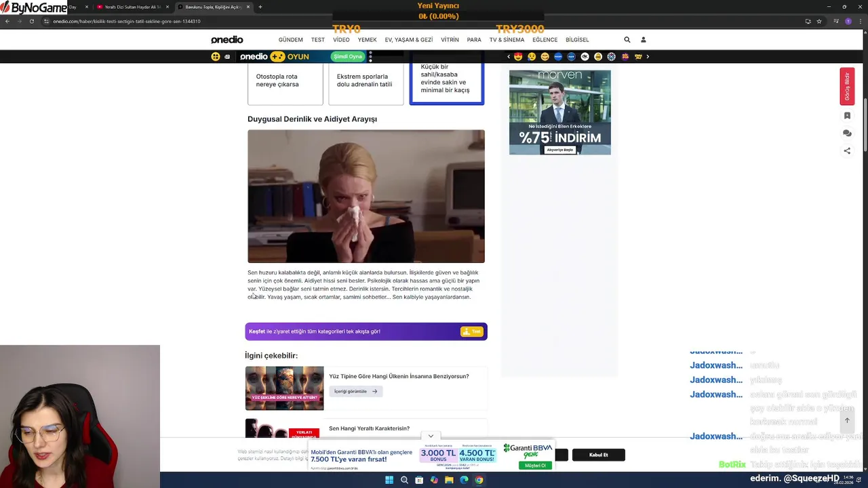
Task: Click the onedio logo in the header
Action: tap(227, 39)
